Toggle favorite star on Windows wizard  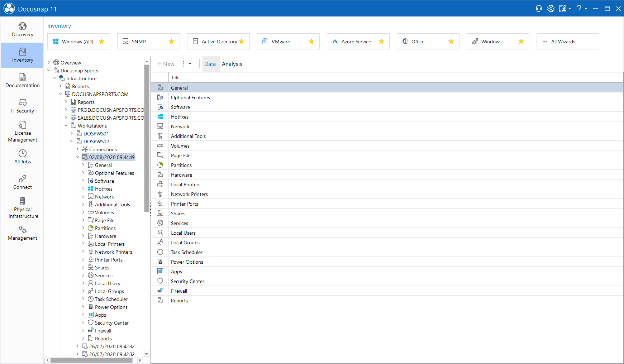pos(521,42)
